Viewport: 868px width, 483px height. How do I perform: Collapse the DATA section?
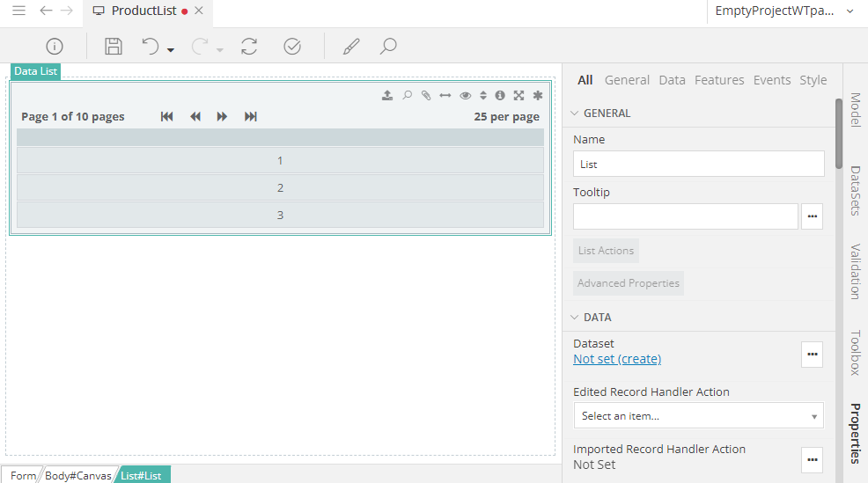[576, 318]
